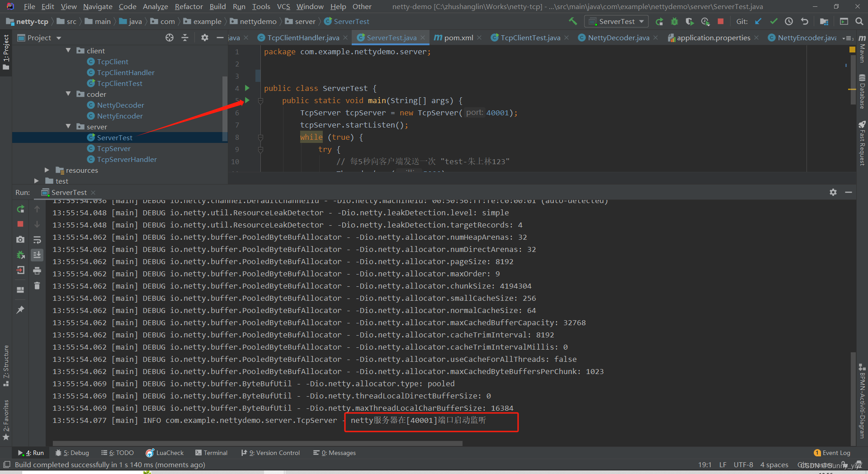The width and height of the screenshot is (868, 474).
Task: Print console output with printer icon
Action: click(x=37, y=270)
